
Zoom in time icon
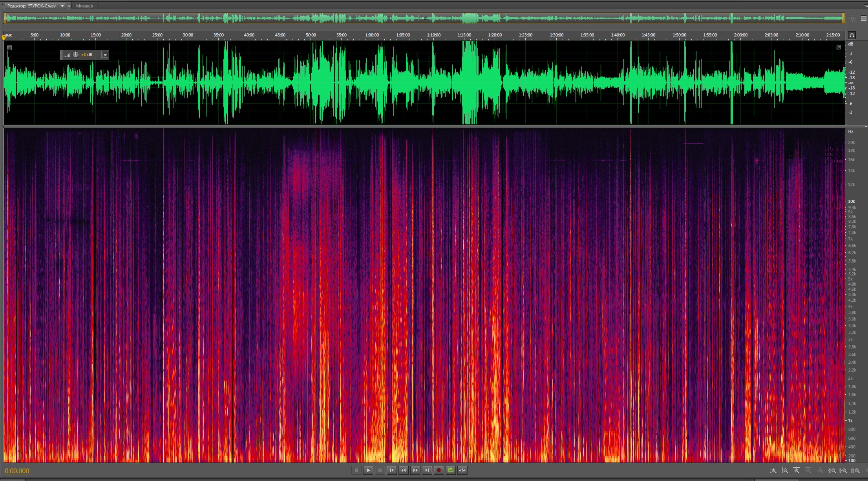797,470
